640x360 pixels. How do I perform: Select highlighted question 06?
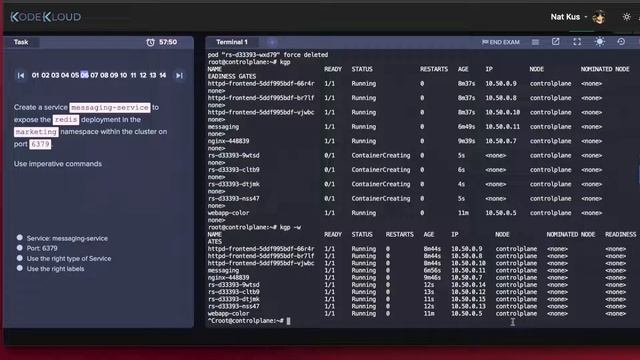coord(84,75)
